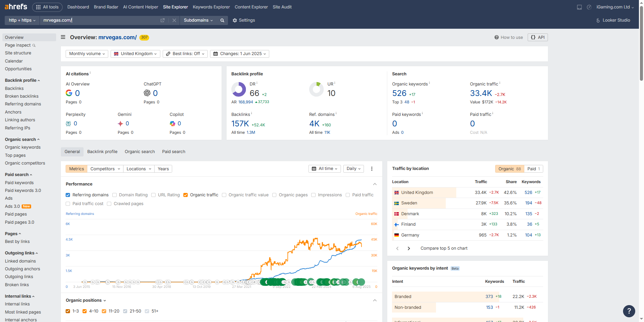This screenshot has width=644, height=322.
Task: Open the Best links: Off dropdown
Action: tap(185, 54)
